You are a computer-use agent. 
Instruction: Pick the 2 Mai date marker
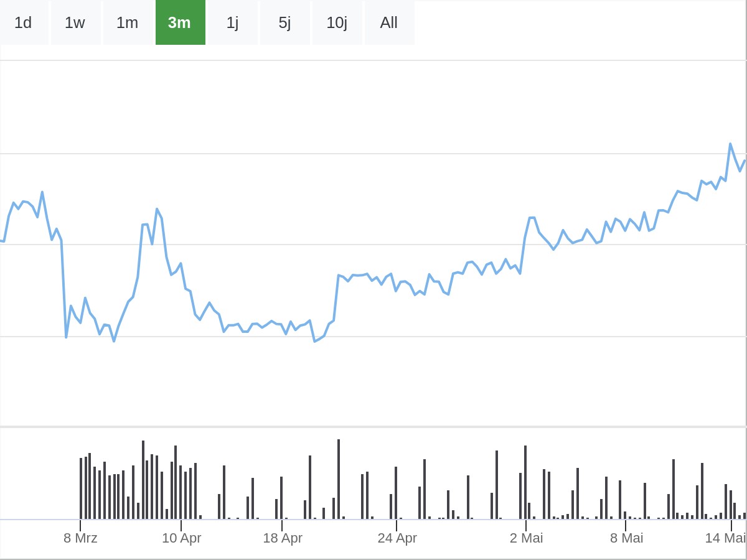tap(526, 538)
